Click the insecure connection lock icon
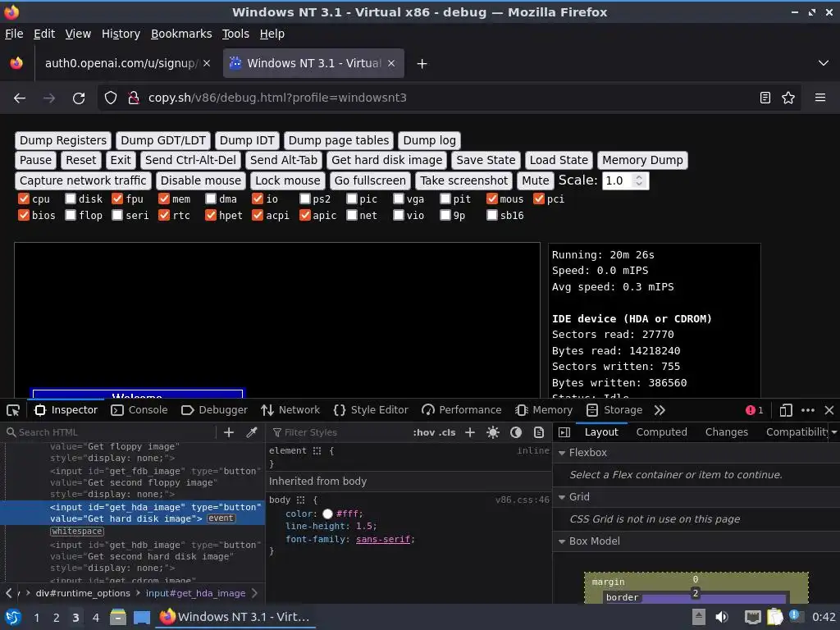Viewport: 840px width, 630px height. tap(134, 98)
